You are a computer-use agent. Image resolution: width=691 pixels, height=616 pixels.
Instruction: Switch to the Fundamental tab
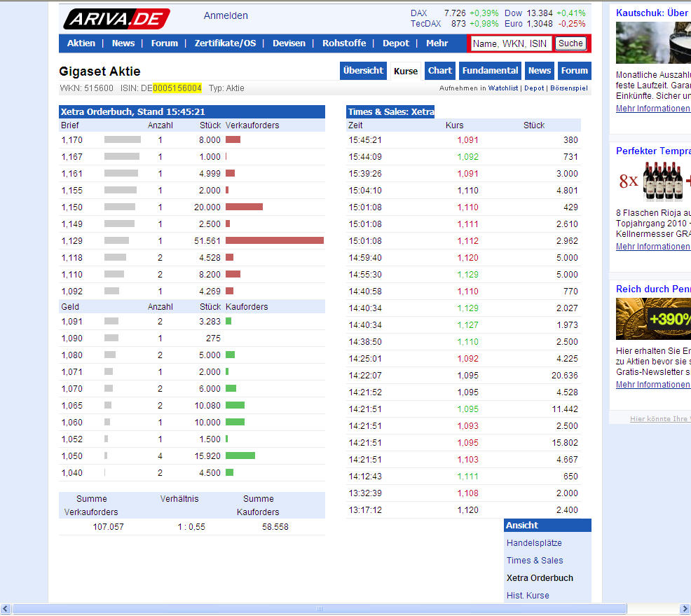click(491, 71)
